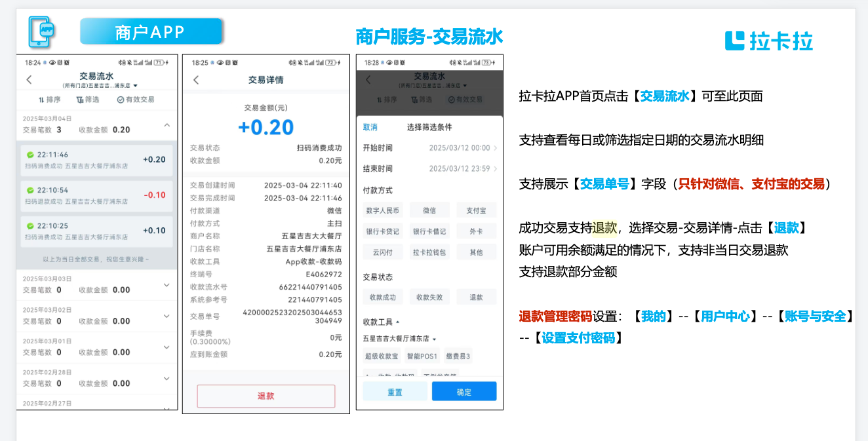868x441 pixels.
Task: Click the 系统参考号 value 221440791405
Action: (x=315, y=299)
